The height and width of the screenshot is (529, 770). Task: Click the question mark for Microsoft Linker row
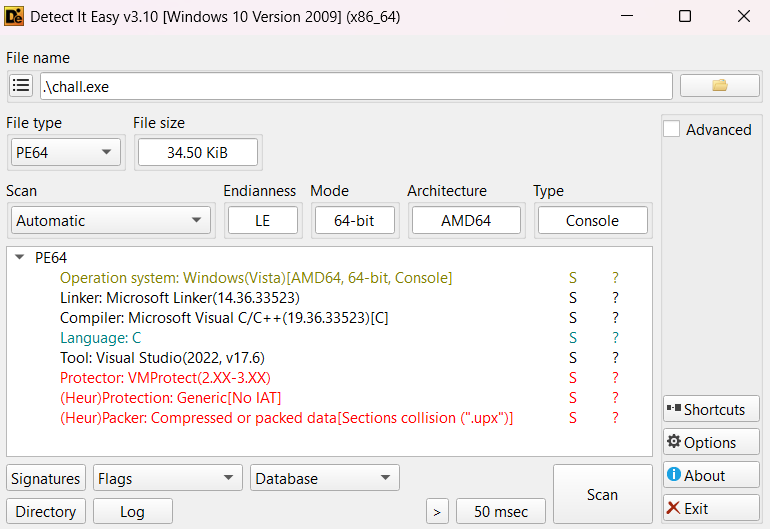pyautogui.click(x=615, y=298)
